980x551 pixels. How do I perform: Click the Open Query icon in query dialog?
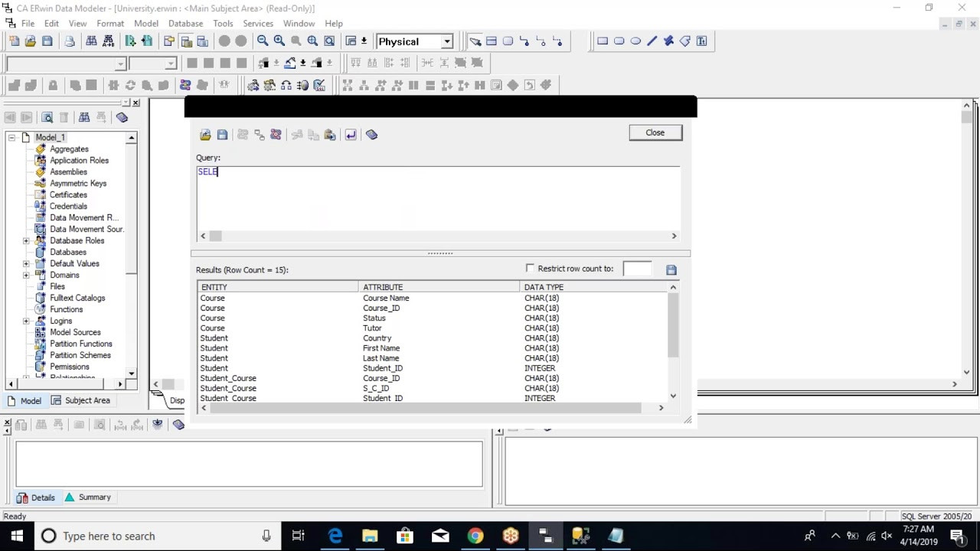pyautogui.click(x=205, y=135)
